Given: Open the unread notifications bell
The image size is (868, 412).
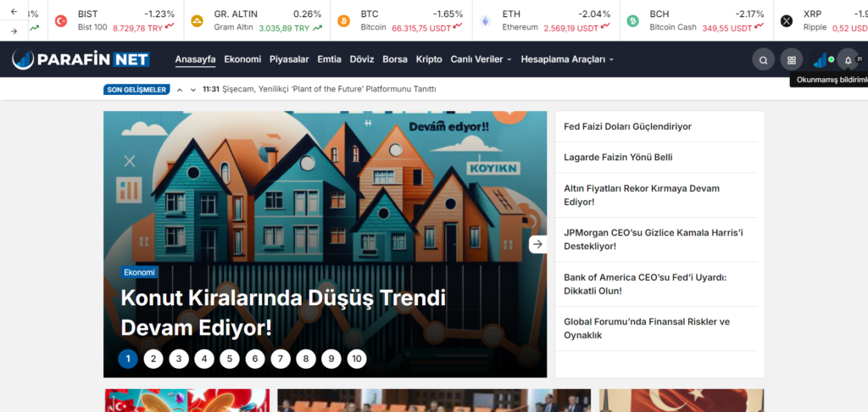Looking at the screenshot, I should 848,60.
